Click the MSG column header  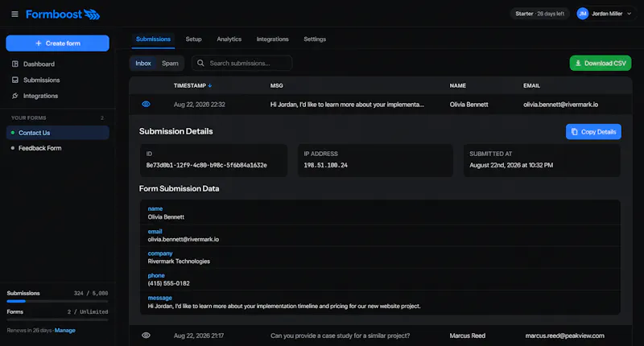[x=276, y=85]
